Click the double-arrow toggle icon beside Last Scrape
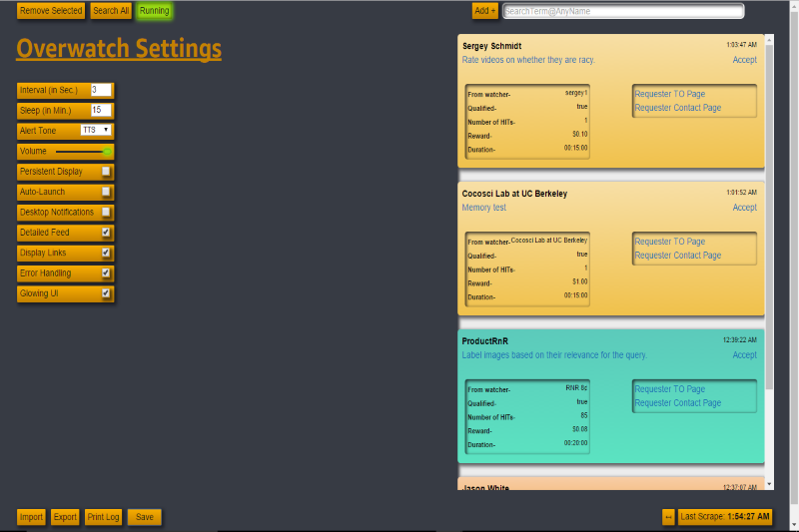This screenshot has width=799, height=532. pos(668,517)
